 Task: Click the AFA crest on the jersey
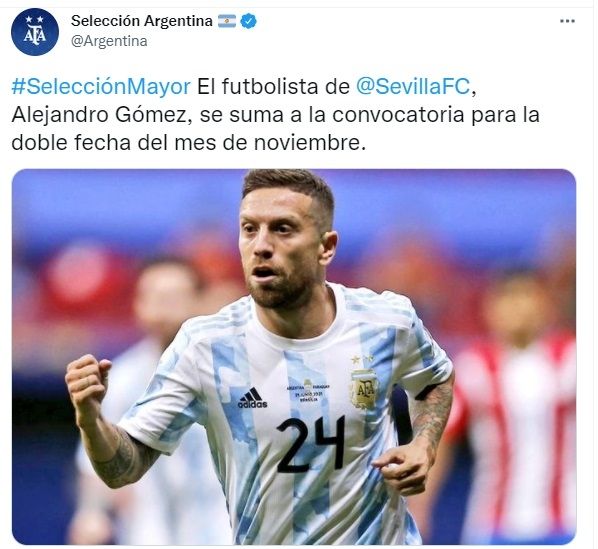(364, 384)
